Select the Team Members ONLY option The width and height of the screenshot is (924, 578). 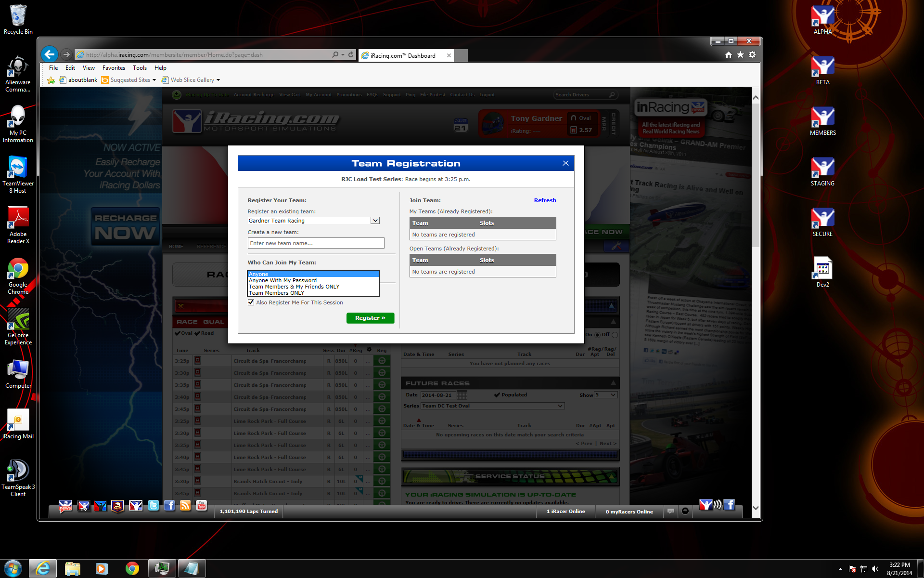[276, 293]
